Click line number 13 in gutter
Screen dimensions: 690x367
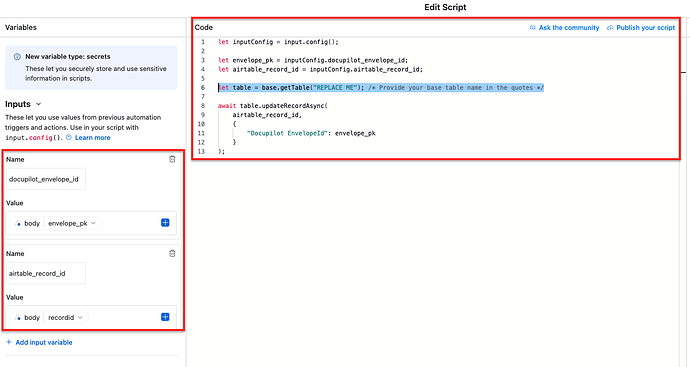202,151
